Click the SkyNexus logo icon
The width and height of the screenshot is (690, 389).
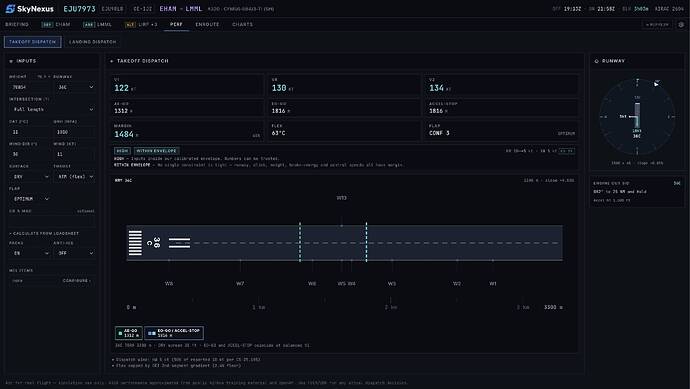tap(10, 8)
